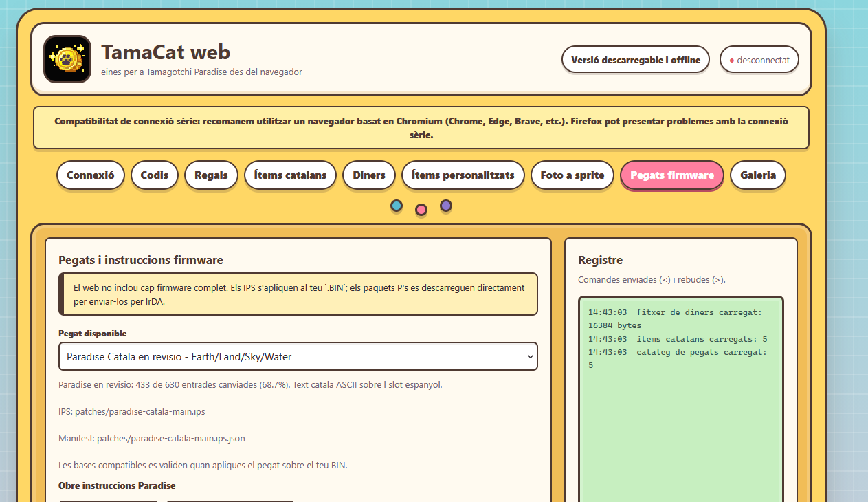Click the 'El web no inclou cap firmware' note
Viewport: 868px width, 502px height.
298,294
